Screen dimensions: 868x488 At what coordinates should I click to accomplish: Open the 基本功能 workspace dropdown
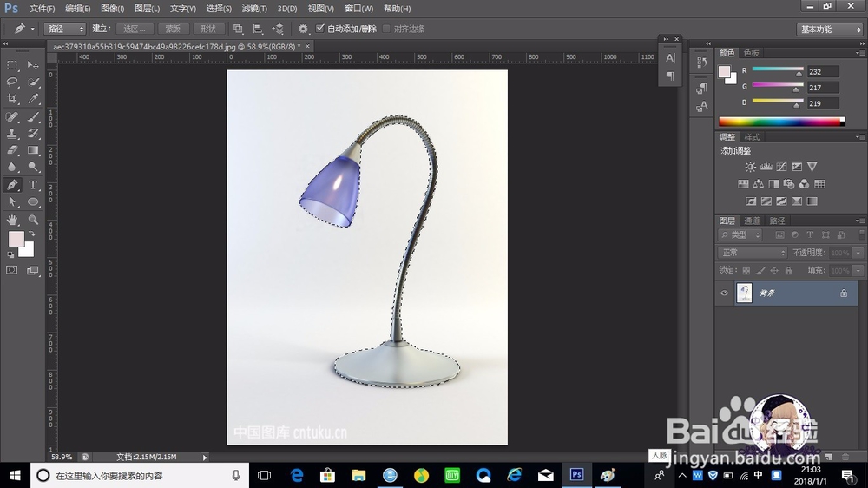829,30
